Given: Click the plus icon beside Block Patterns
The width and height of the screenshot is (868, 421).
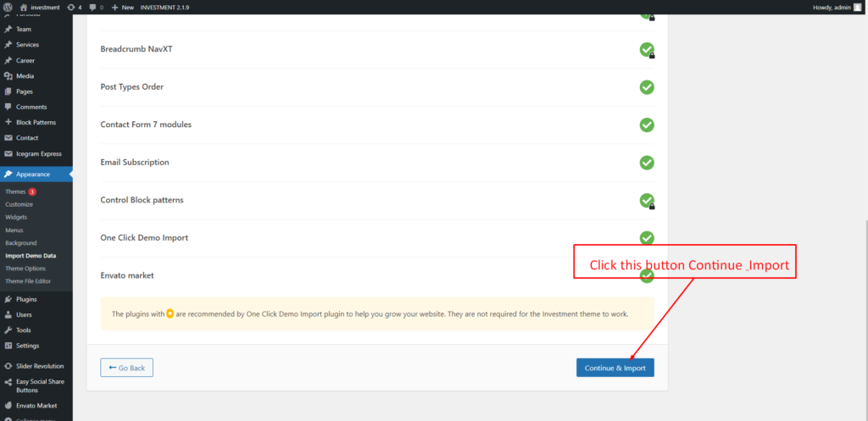Looking at the screenshot, I should (x=8, y=122).
